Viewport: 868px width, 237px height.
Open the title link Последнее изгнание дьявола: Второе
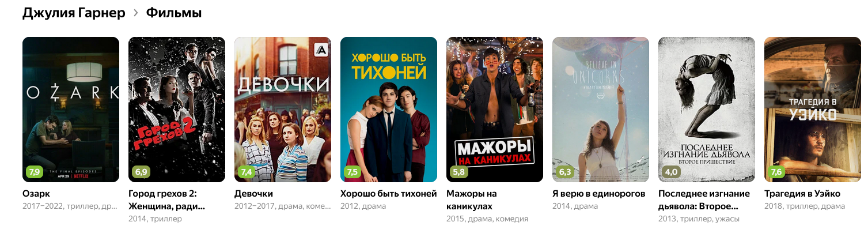pyautogui.click(x=704, y=200)
